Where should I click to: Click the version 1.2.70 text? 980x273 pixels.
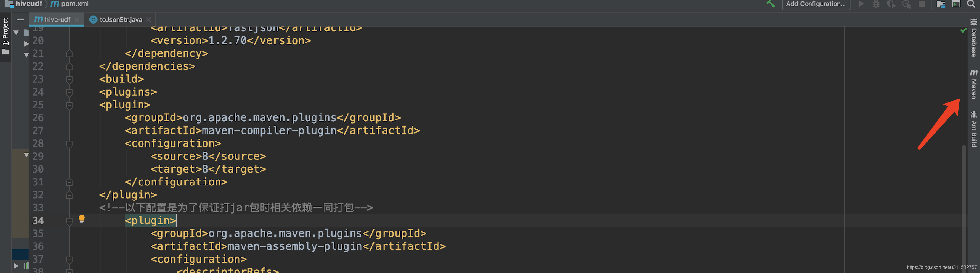(228, 40)
